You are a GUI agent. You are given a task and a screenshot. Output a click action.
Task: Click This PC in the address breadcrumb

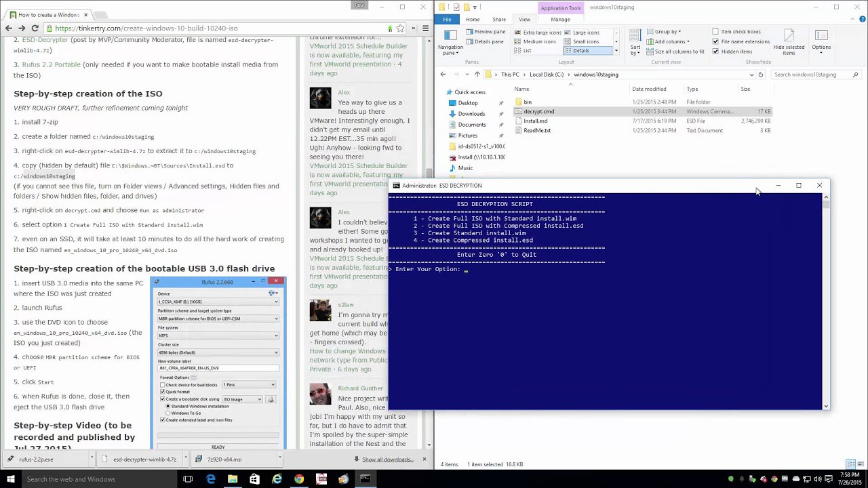(x=510, y=75)
